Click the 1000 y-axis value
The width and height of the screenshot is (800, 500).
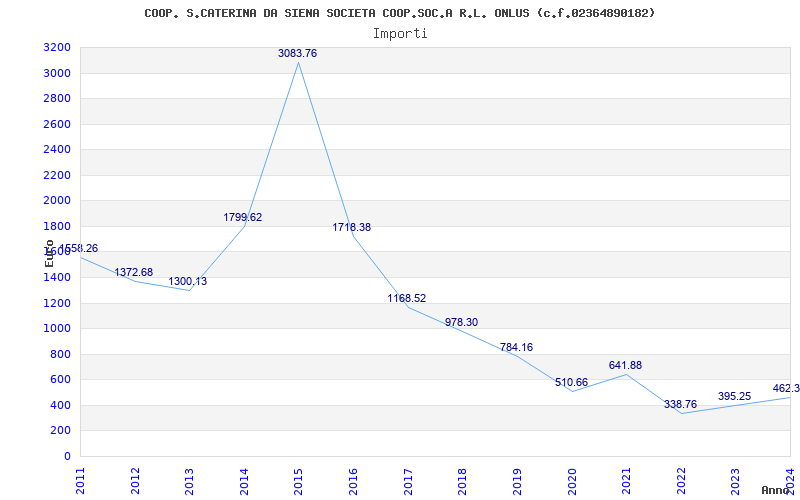click(57, 329)
